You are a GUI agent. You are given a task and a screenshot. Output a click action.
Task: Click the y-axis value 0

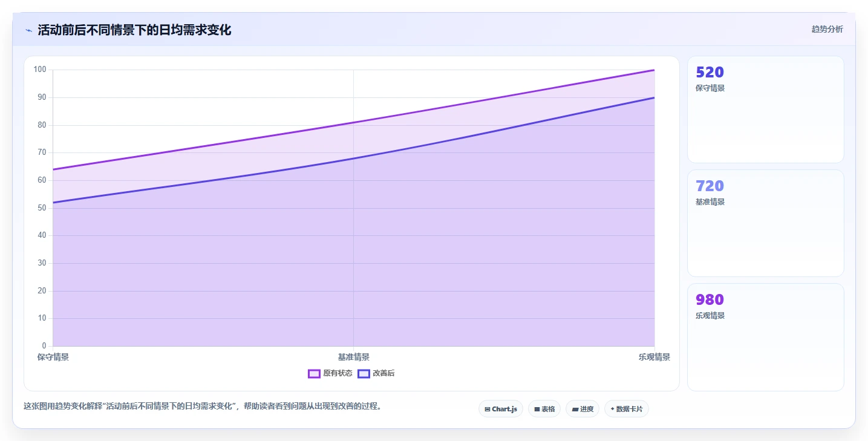coord(44,346)
